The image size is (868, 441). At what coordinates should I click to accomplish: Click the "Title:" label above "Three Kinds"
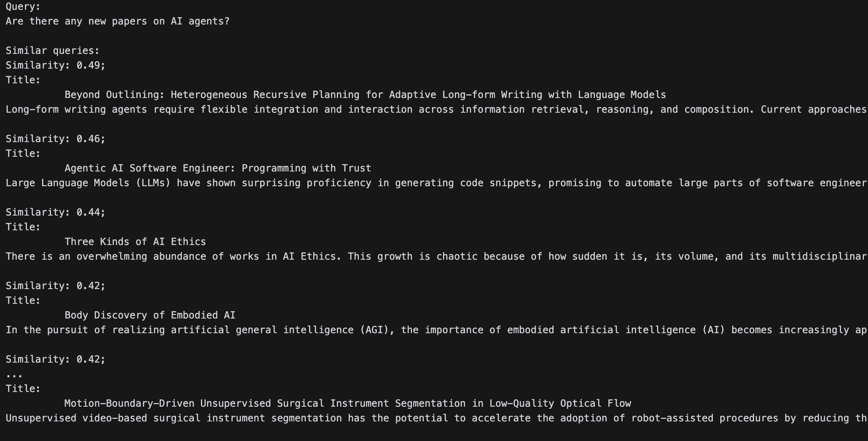point(23,227)
